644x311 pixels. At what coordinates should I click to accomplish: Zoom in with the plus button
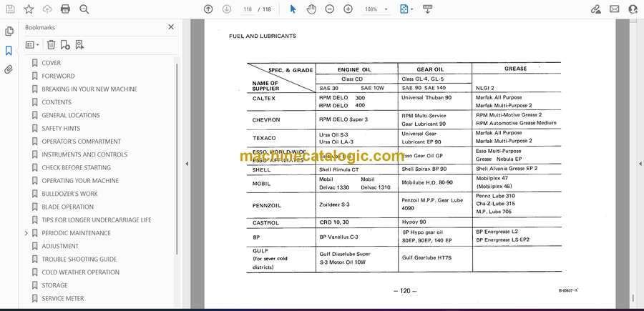[x=348, y=9]
